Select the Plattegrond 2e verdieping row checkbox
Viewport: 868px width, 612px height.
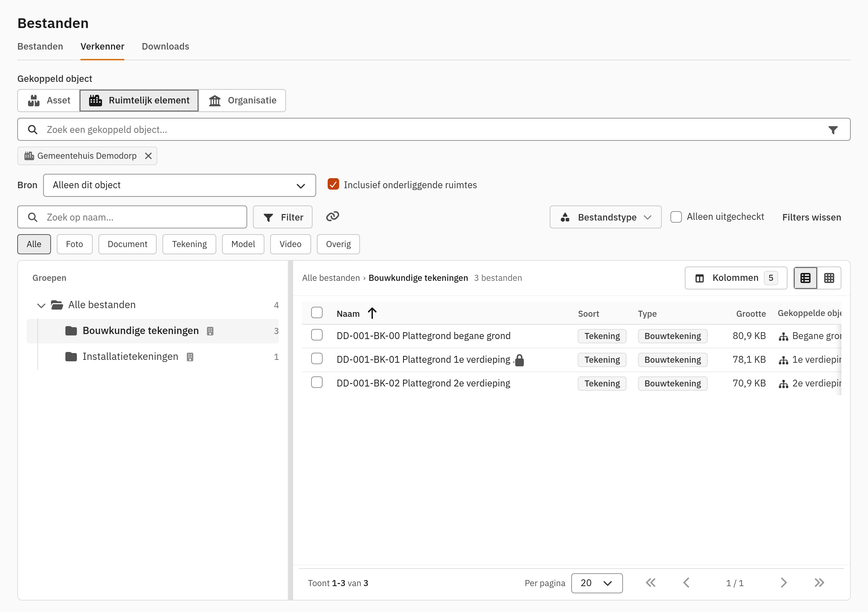(317, 382)
